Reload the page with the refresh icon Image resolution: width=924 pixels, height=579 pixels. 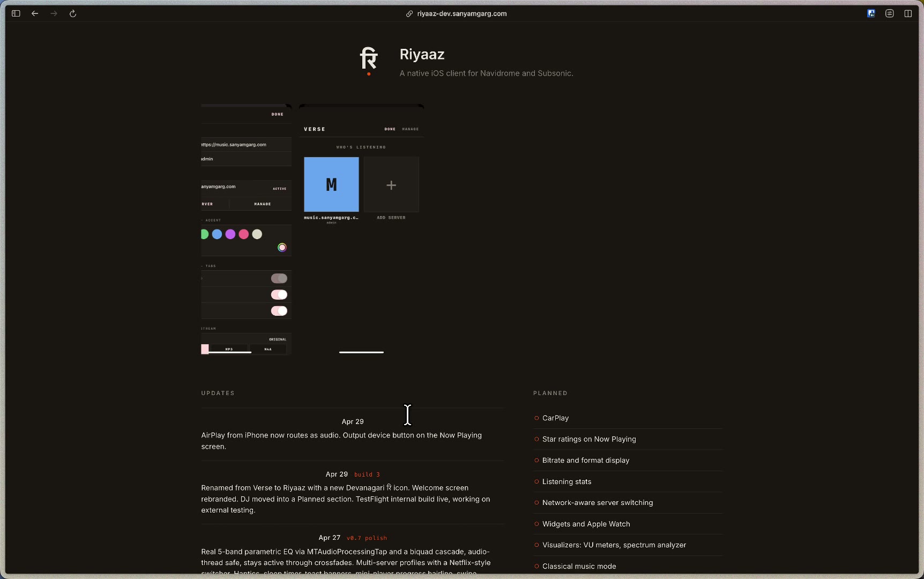pyautogui.click(x=73, y=13)
